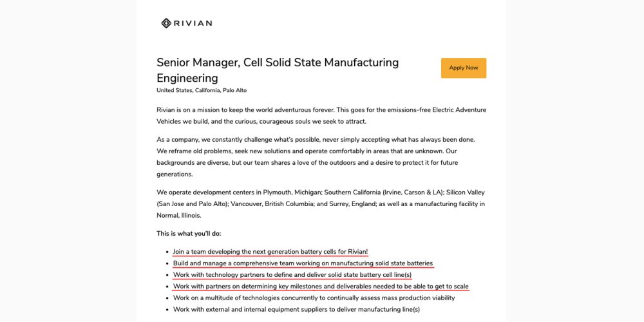Click the United States, California, Palo Alto location
Viewport: 644px width, 322px height.
point(201,91)
